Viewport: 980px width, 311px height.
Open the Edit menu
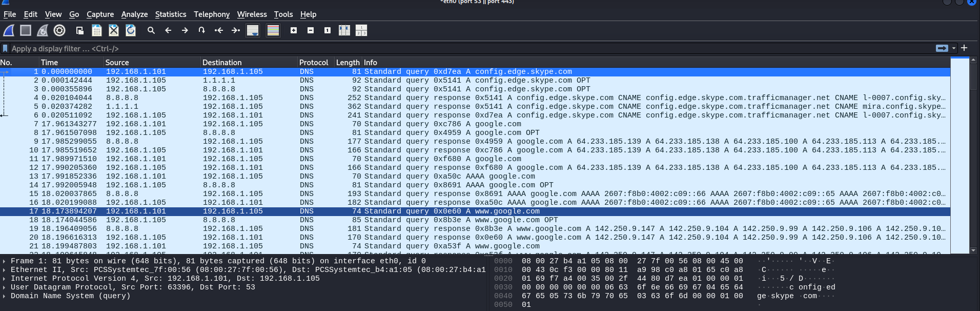pyautogui.click(x=30, y=14)
